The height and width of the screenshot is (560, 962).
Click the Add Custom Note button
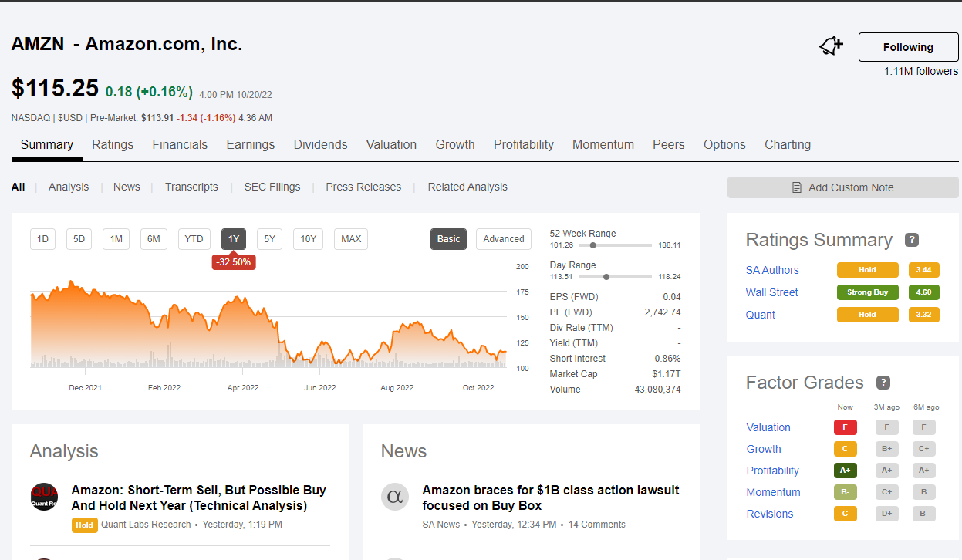842,187
